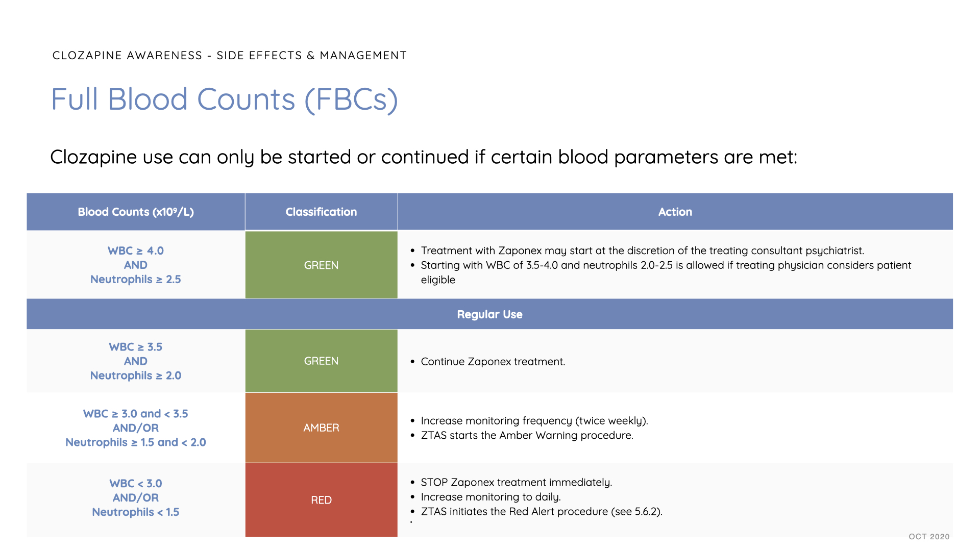Click the 'Clozapine Awareness' slide header text

(x=229, y=55)
